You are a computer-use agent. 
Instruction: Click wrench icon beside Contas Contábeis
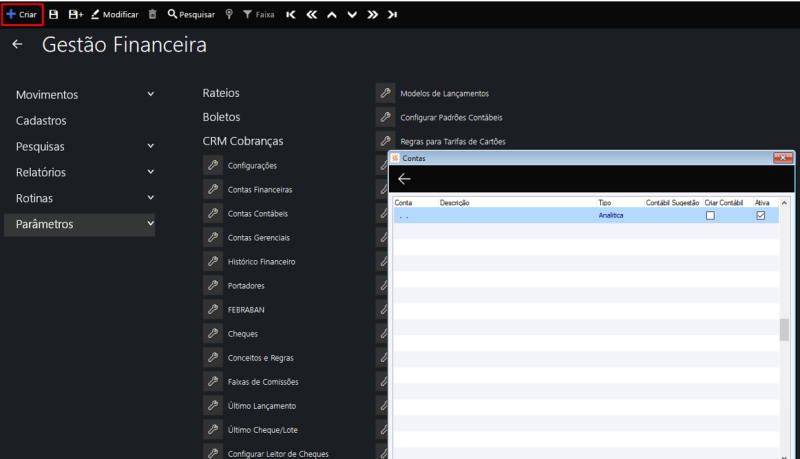(213, 213)
